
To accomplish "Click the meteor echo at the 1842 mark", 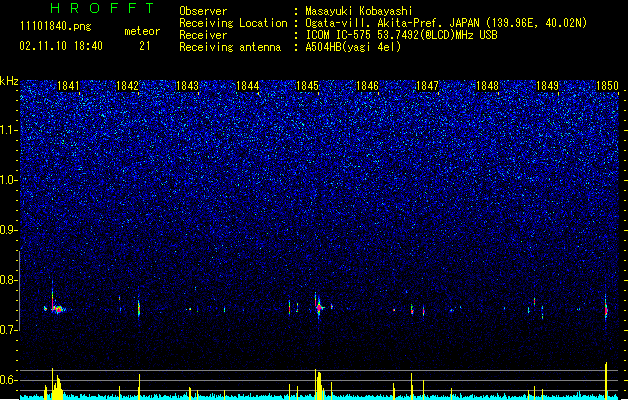I will tap(139, 308).
